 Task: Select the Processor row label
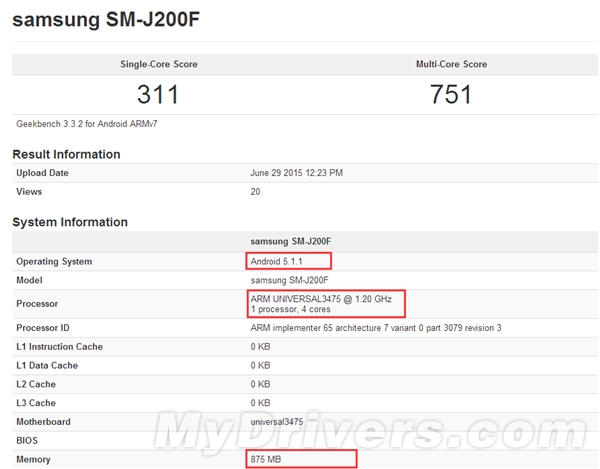click(x=37, y=304)
